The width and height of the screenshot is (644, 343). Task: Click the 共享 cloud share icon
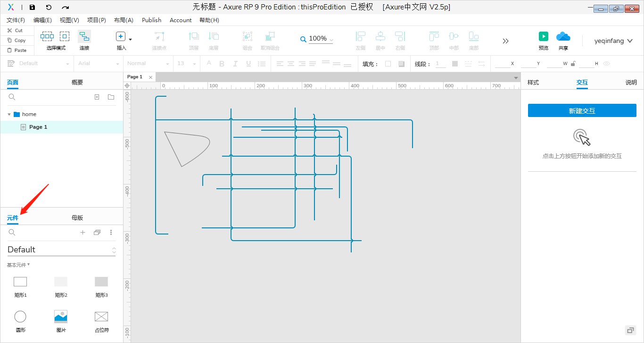pyautogui.click(x=563, y=36)
